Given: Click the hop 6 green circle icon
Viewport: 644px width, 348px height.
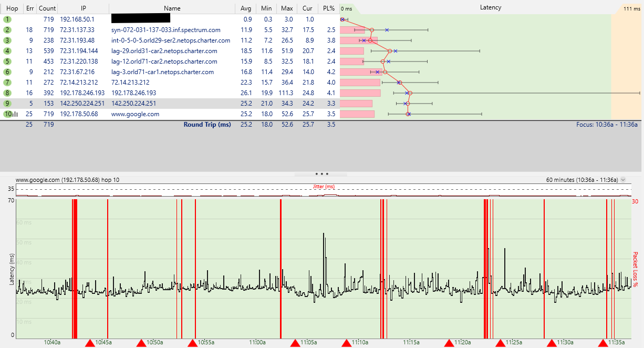Looking at the screenshot, I should (x=7, y=72).
